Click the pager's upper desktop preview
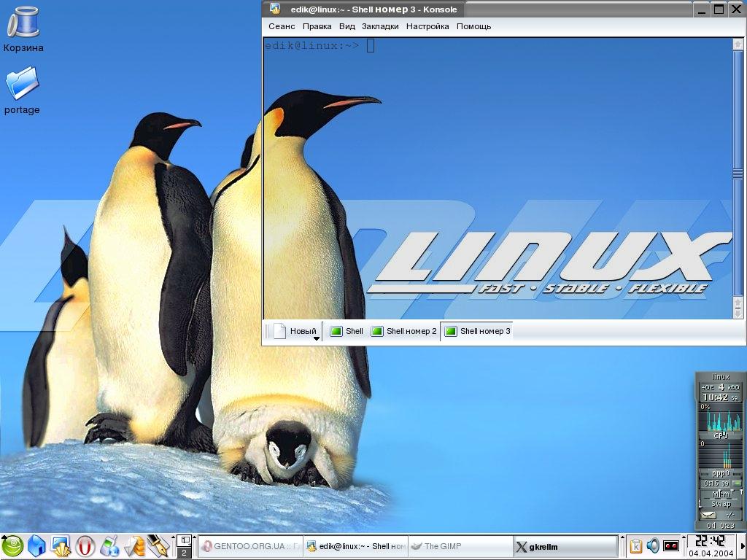The image size is (747, 560). [x=184, y=540]
